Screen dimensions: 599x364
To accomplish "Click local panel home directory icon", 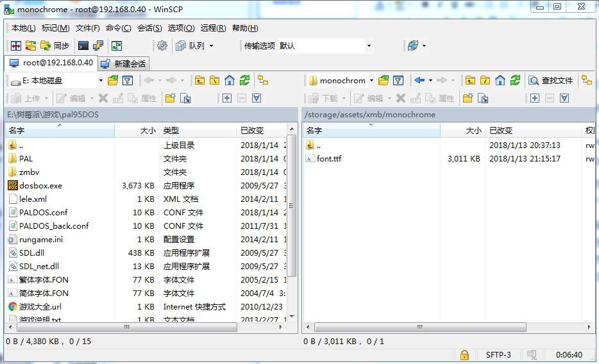I will pos(230,80).
